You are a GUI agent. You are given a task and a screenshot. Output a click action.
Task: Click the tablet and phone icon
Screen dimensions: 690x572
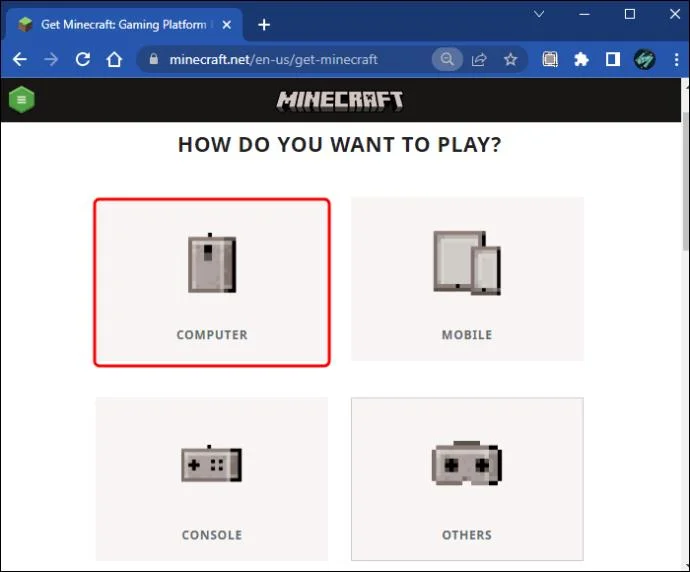tap(467, 263)
